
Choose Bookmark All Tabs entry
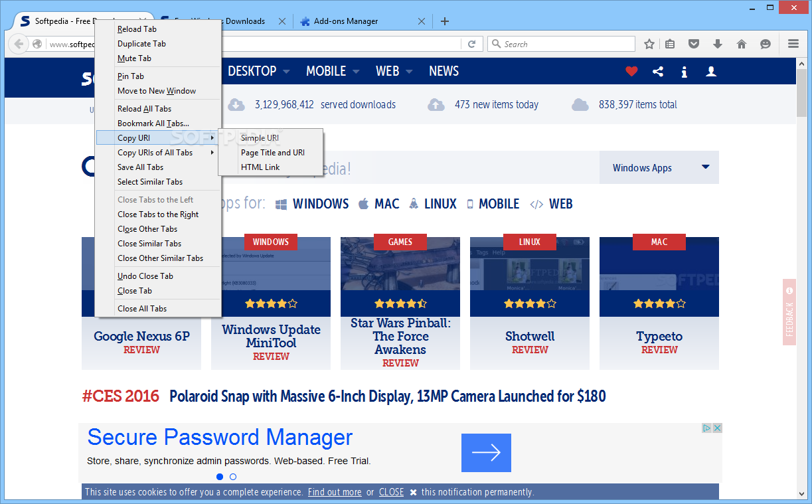[x=158, y=124]
